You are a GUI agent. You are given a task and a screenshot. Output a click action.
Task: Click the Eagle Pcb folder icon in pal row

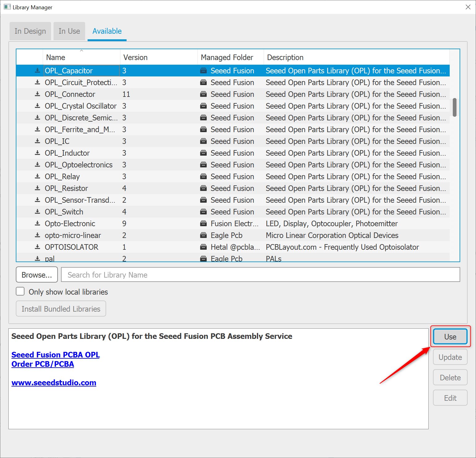(203, 259)
